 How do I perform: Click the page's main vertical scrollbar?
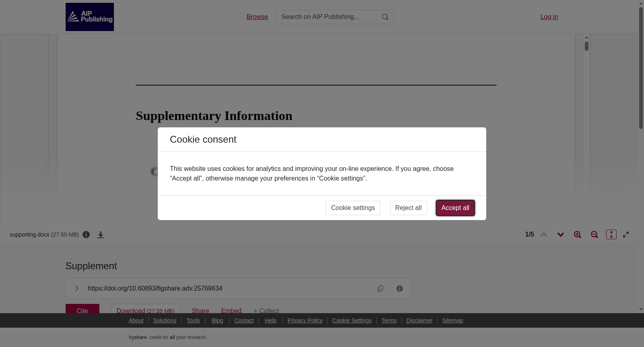point(641,68)
